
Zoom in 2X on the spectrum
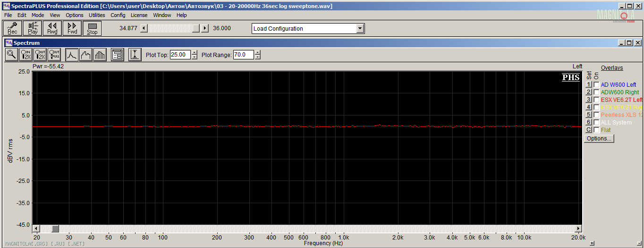[26, 55]
